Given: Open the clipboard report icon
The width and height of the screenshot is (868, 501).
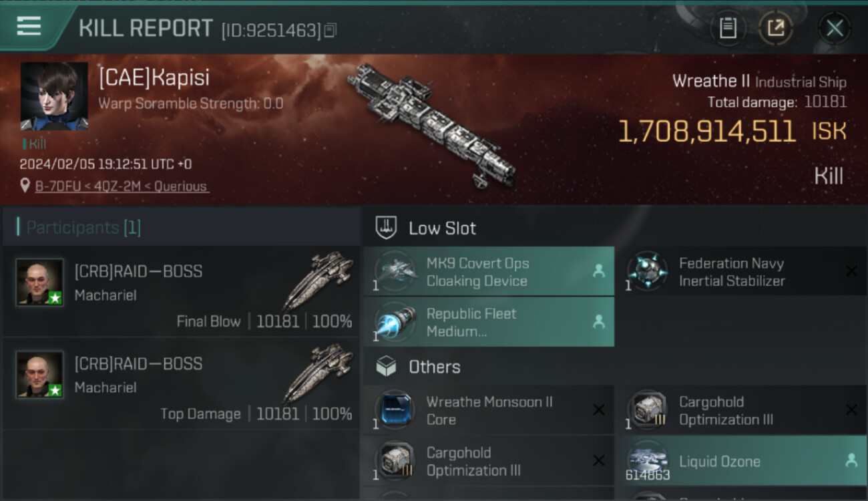Looking at the screenshot, I should coord(728,28).
